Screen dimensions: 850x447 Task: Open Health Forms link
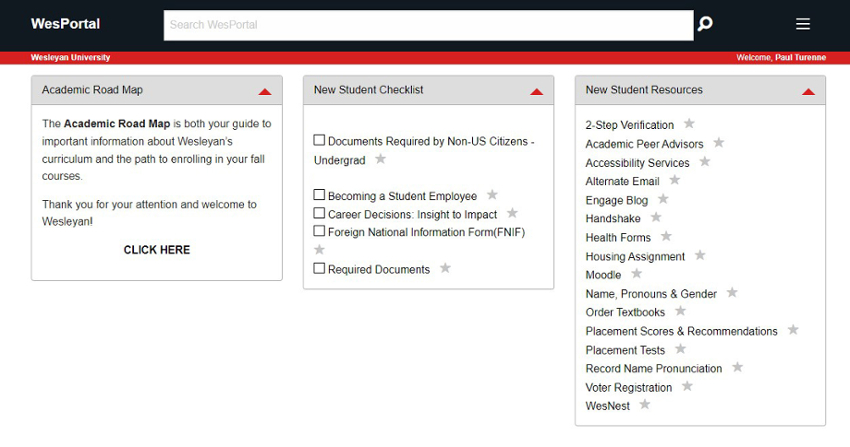click(618, 238)
